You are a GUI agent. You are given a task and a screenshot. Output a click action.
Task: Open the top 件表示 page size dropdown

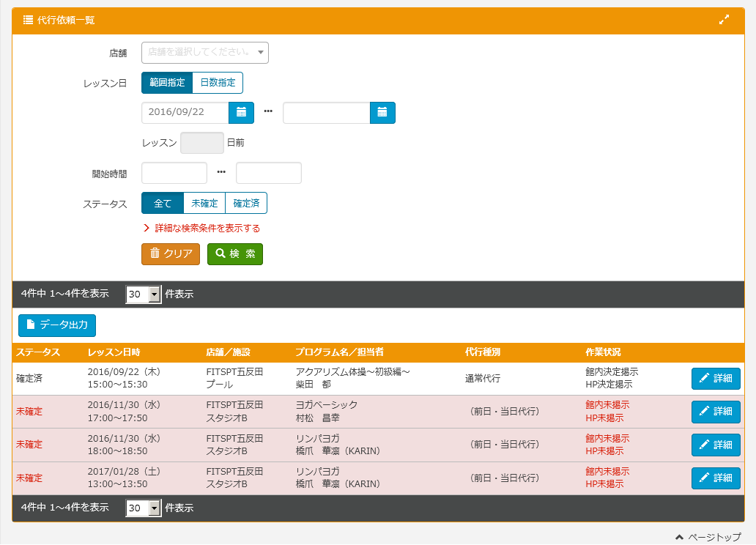(143, 294)
